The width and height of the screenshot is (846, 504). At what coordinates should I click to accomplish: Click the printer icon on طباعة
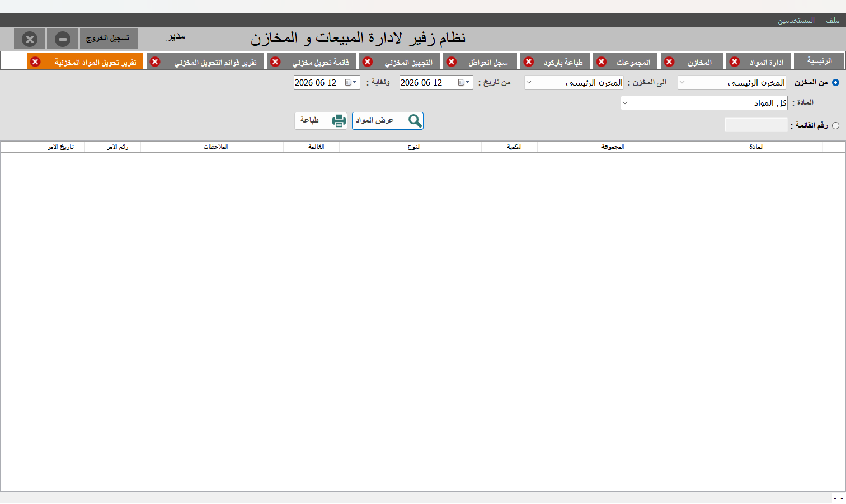coord(339,121)
